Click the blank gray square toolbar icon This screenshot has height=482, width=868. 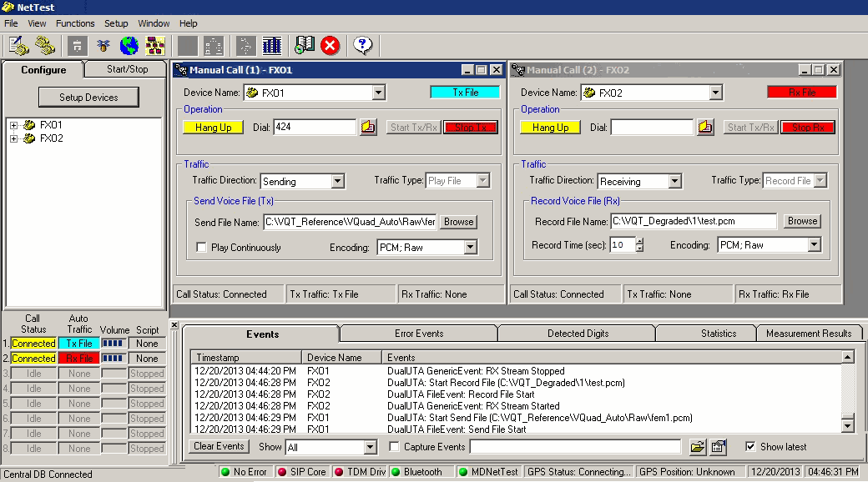click(187, 45)
